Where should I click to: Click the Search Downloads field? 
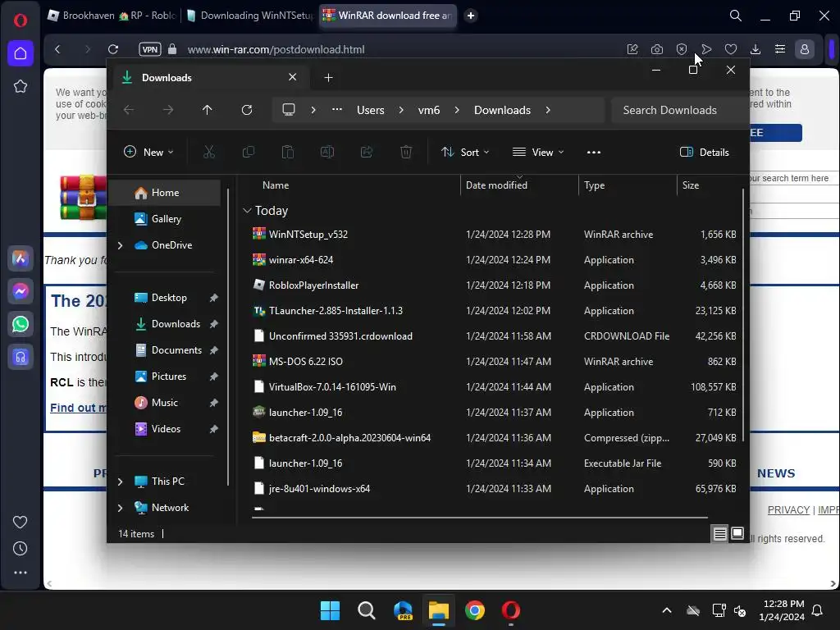pos(679,110)
